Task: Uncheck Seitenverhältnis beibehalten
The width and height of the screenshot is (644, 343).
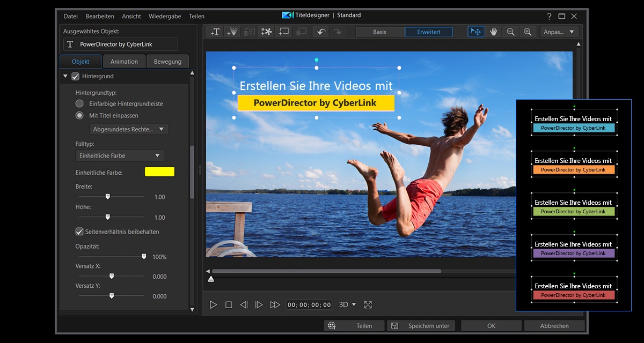Action: pyautogui.click(x=79, y=232)
